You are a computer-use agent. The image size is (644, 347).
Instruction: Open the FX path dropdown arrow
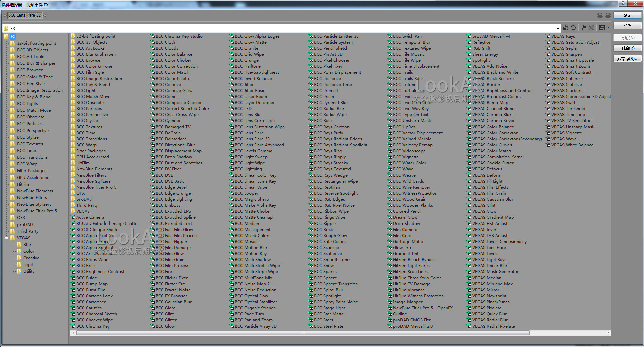tap(558, 28)
